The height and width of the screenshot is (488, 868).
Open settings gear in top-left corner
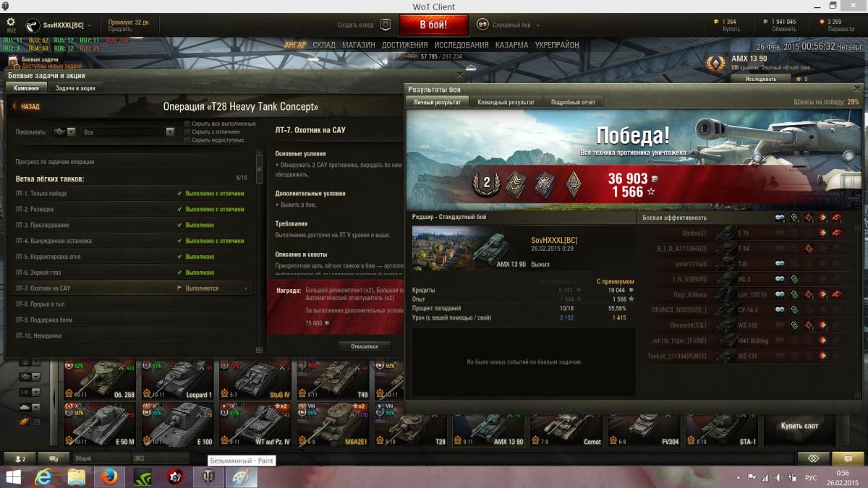click(11, 22)
